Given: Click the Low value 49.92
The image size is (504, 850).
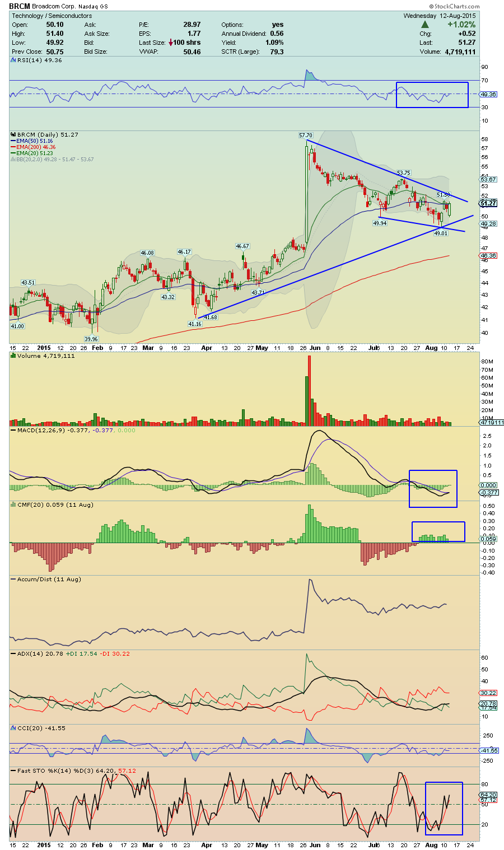Looking at the screenshot, I should coord(54,43).
